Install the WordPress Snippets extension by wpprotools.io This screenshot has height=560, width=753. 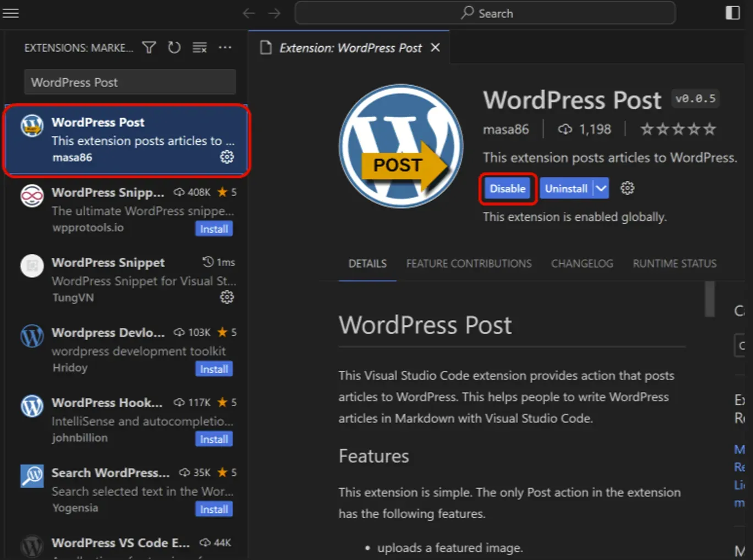click(x=214, y=229)
